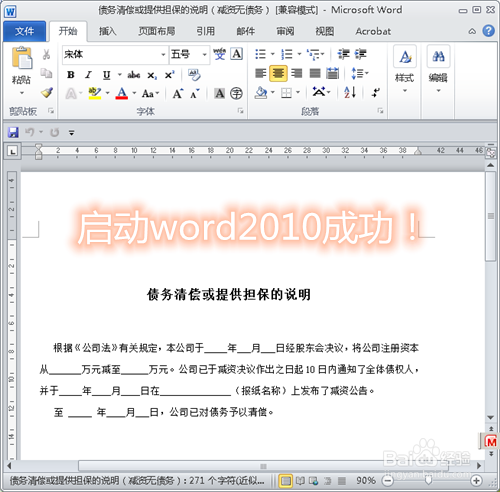Toggle underline formatting

[106, 75]
